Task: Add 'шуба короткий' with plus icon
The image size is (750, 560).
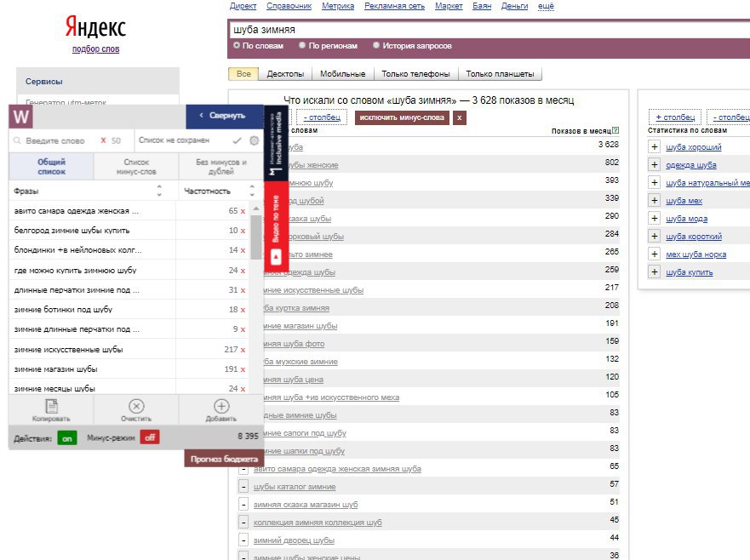Action: pos(655,237)
